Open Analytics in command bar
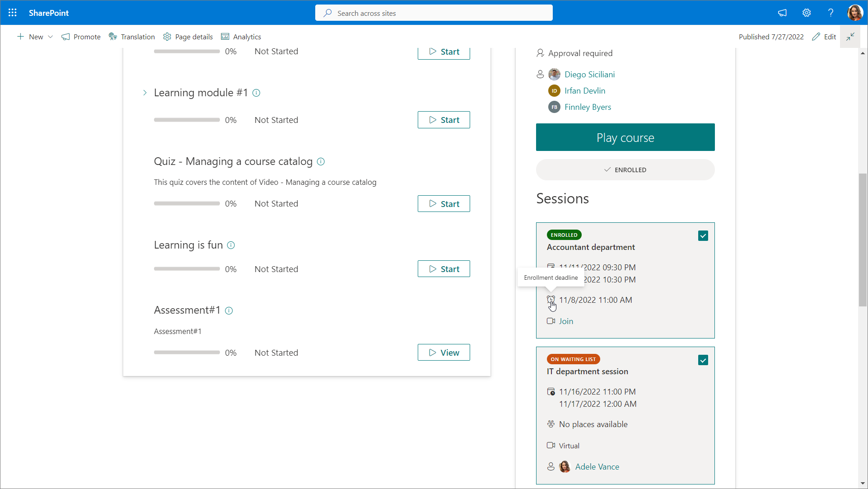 point(241,37)
